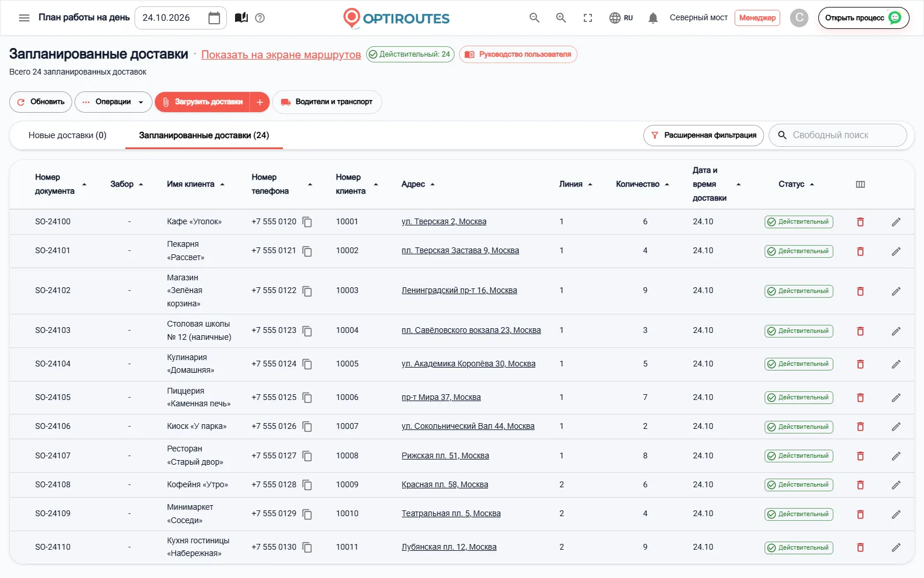This screenshot has height=578, width=924.
Task: Open notifications bell
Action: tap(653, 18)
